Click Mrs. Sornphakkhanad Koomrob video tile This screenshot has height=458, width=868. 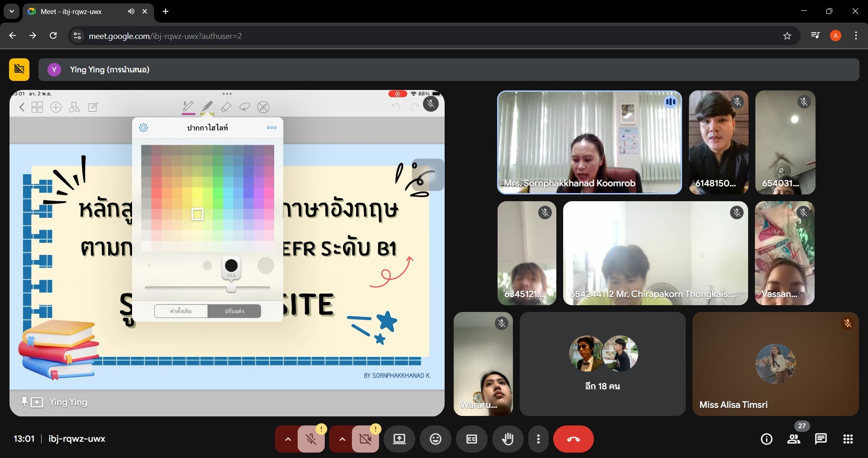click(x=589, y=142)
